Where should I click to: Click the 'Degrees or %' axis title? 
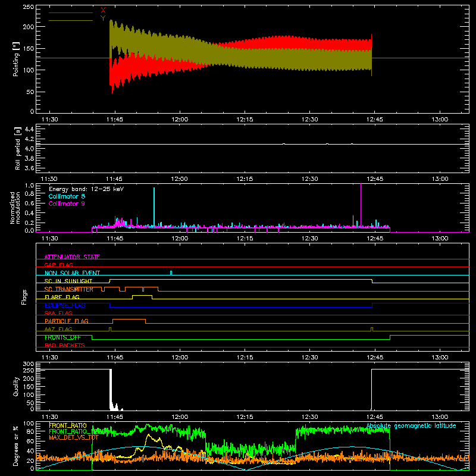tap(15, 446)
